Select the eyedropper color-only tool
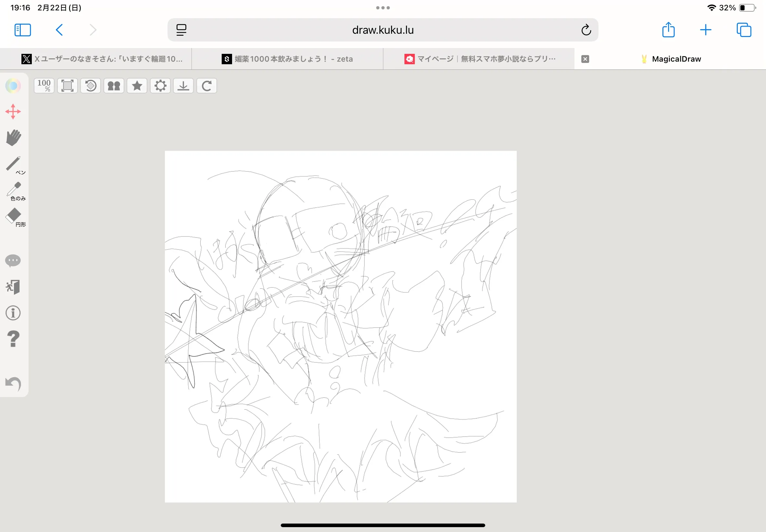This screenshot has height=532, width=766. [x=14, y=190]
